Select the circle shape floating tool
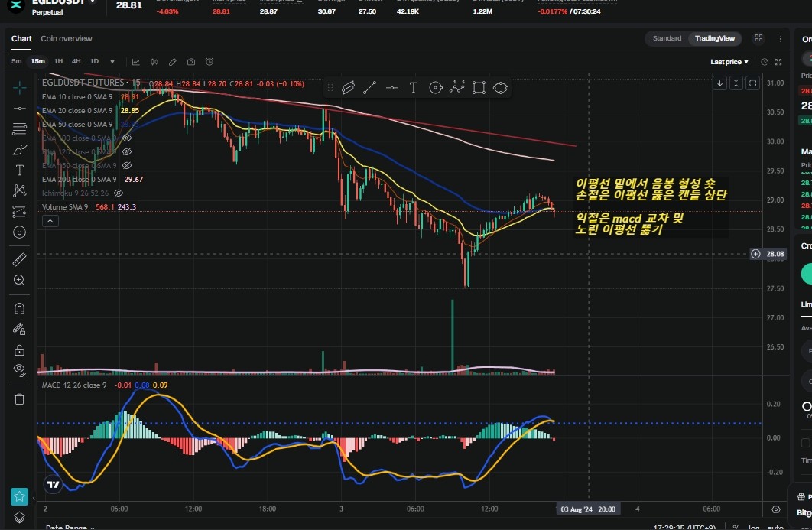Viewport: 812px width, 530px height. click(436, 87)
